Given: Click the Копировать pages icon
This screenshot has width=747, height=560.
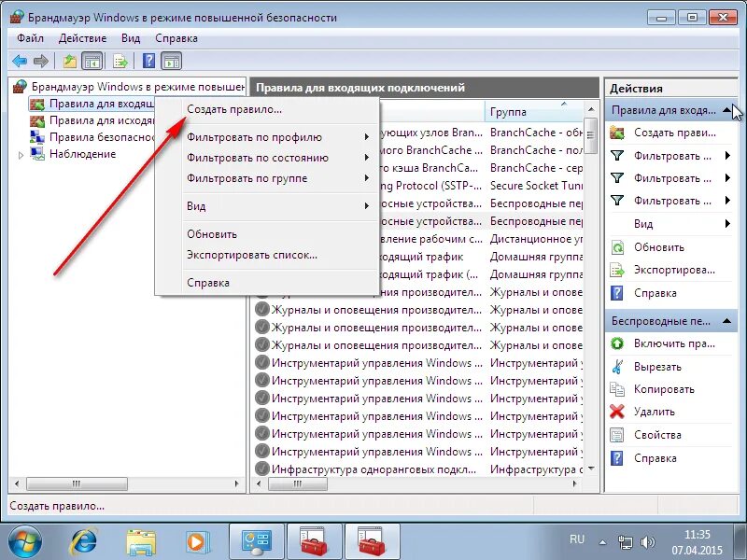Looking at the screenshot, I should point(617,389).
